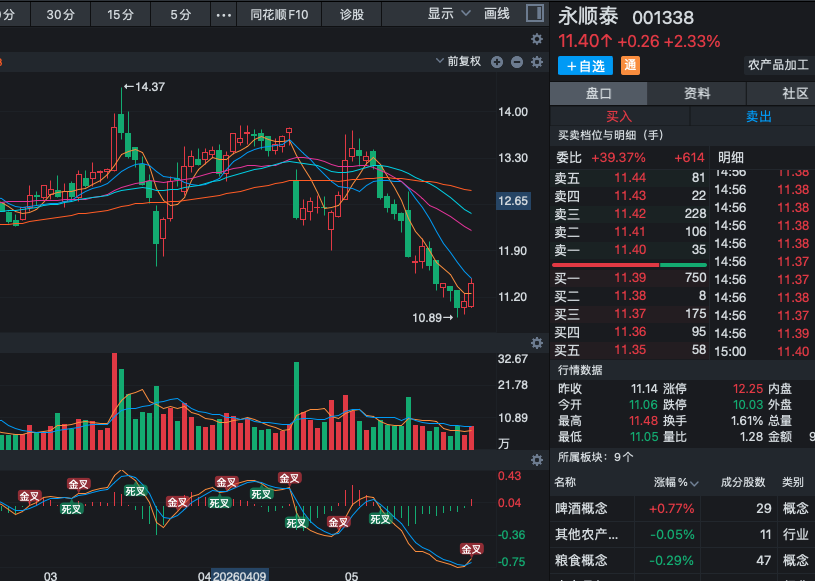Click the 20260409 date marker on timeline
Screen dimensions: 815x581
coord(239,576)
